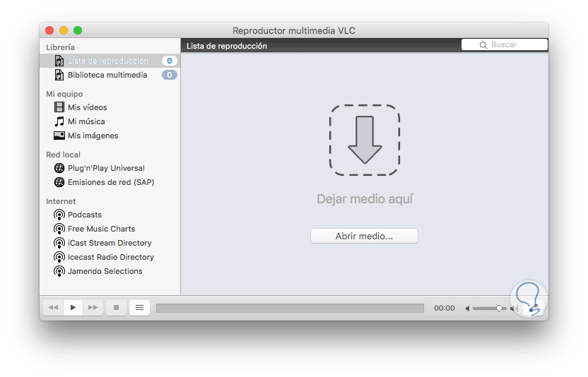Set maximum volume with the loud speaker icon
The height and width of the screenshot is (377, 588).
click(x=514, y=309)
